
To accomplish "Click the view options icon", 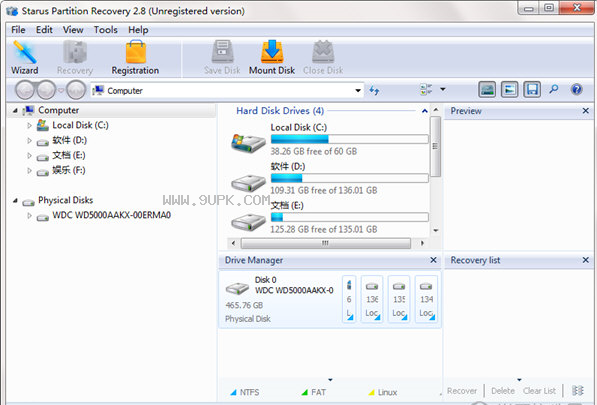I will coord(426,90).
